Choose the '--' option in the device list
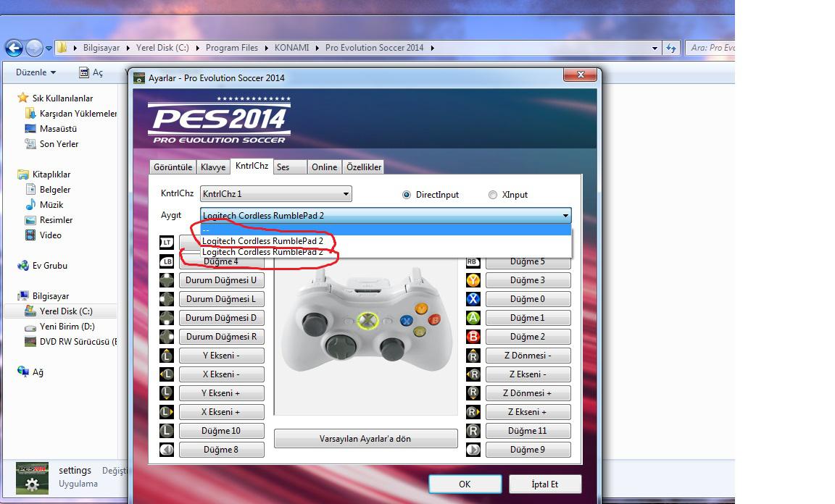 (386, 230)
